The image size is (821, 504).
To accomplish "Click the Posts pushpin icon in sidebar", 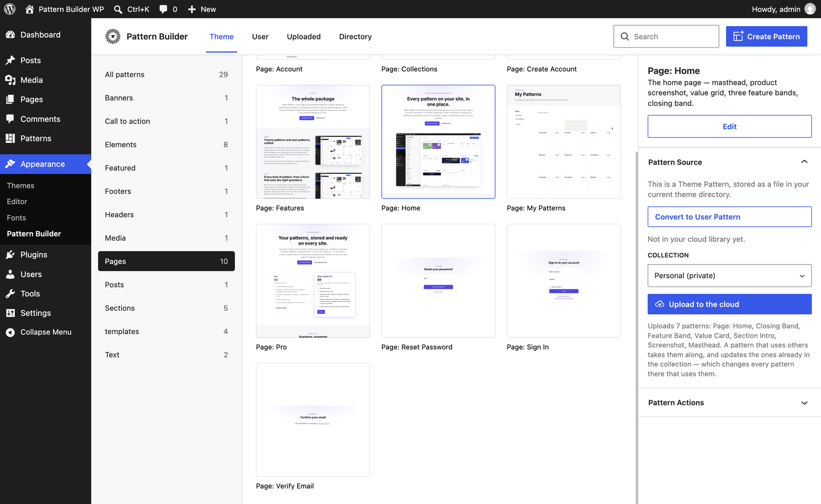I will (x=10, y=61).
